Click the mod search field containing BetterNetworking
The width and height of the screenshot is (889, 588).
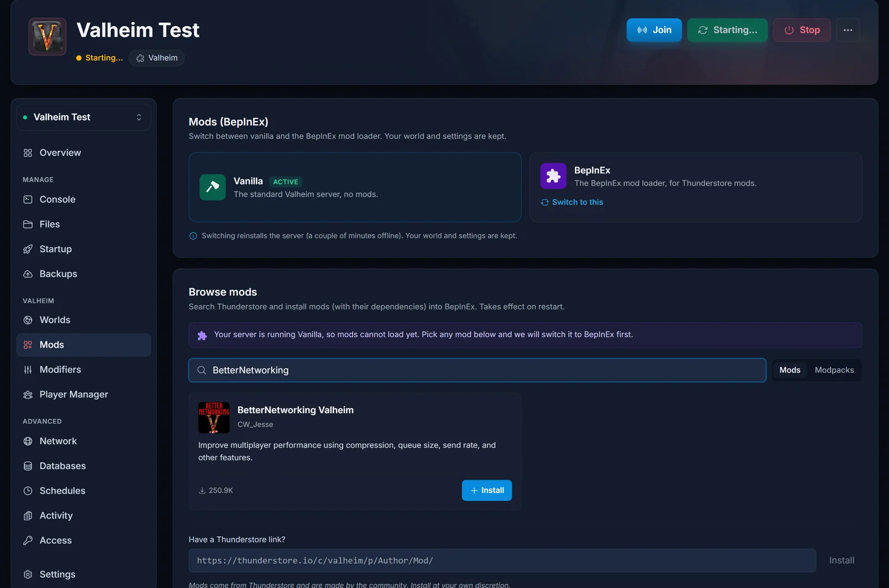477,370
